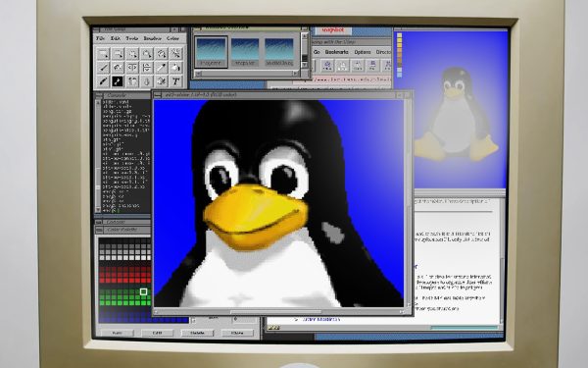Open the Tools menu in toolbox window

coord(132,38)
